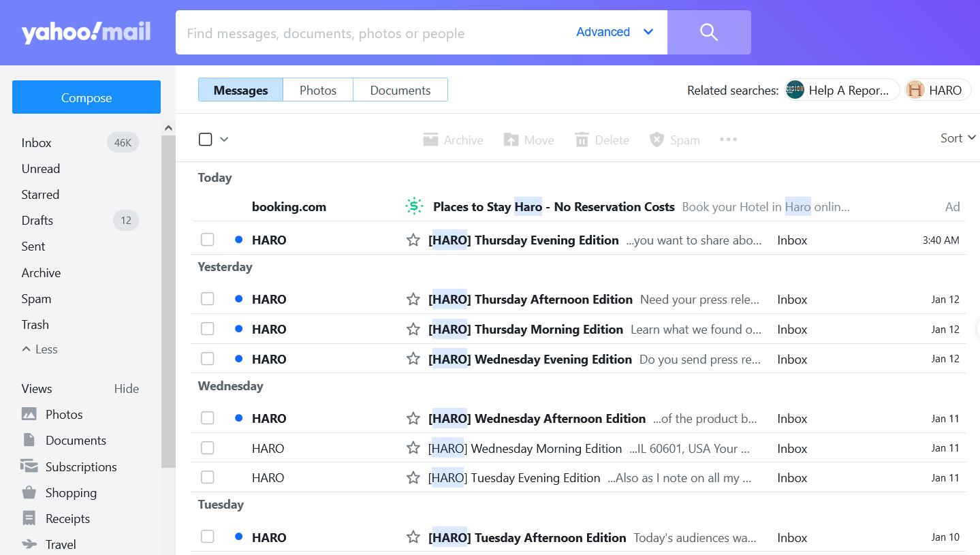Open the Starred folder
This screenshot has height=555, width=980.
click(x=40, y=194)
